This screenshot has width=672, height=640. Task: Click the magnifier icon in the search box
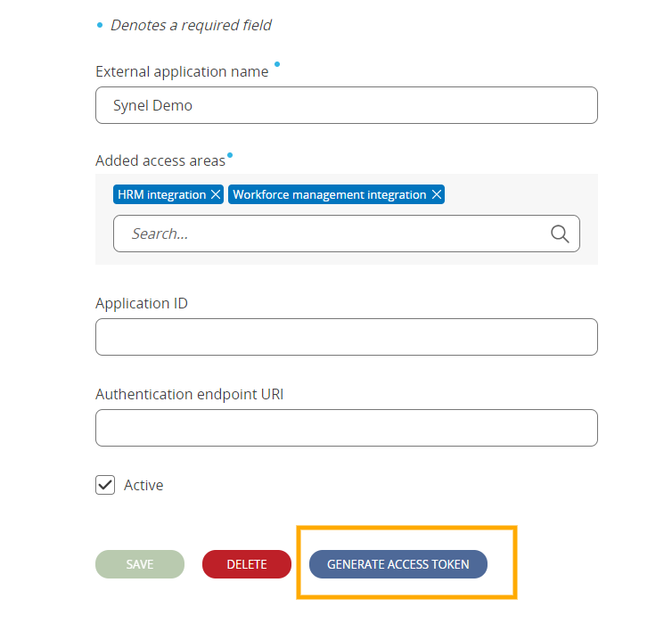tap(560, 234)
